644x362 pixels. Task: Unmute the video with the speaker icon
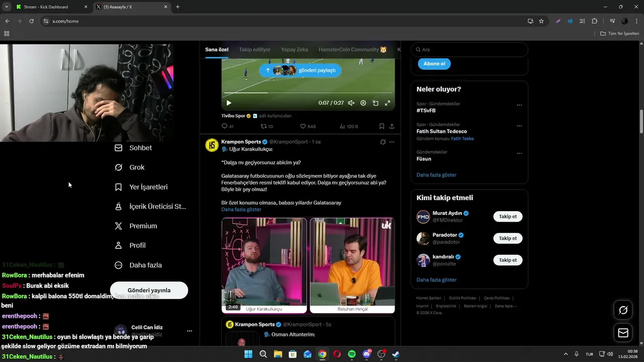(x=351, y=103)
